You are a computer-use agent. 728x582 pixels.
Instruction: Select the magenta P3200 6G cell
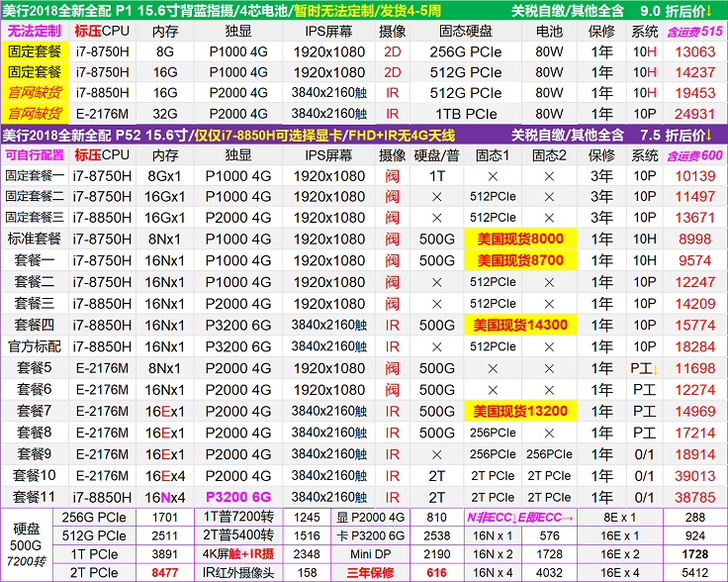coord(237,497)
